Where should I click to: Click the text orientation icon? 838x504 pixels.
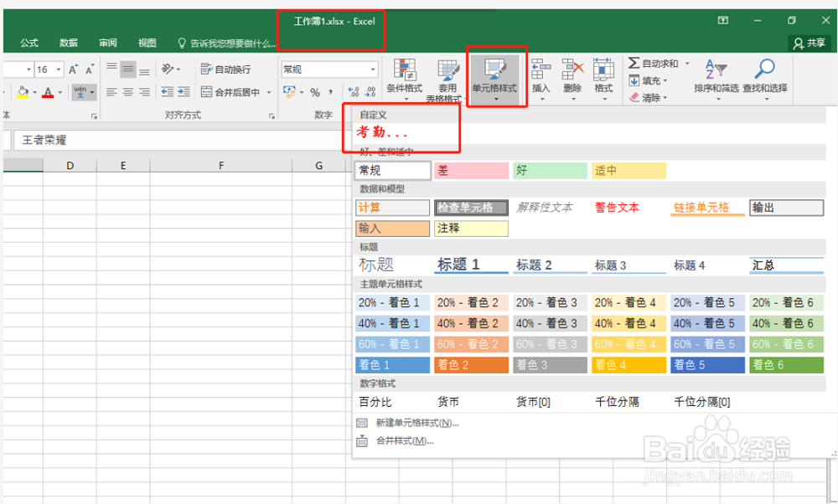(167, 69)
